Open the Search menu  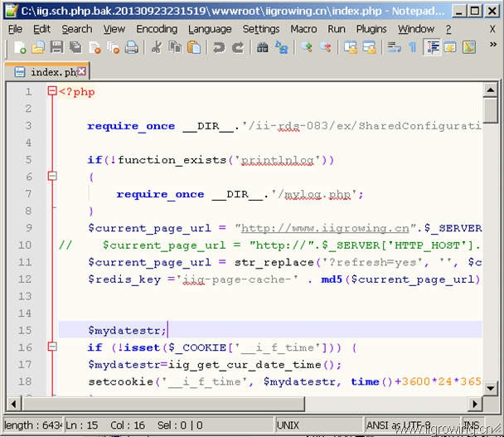pos(77,29)
